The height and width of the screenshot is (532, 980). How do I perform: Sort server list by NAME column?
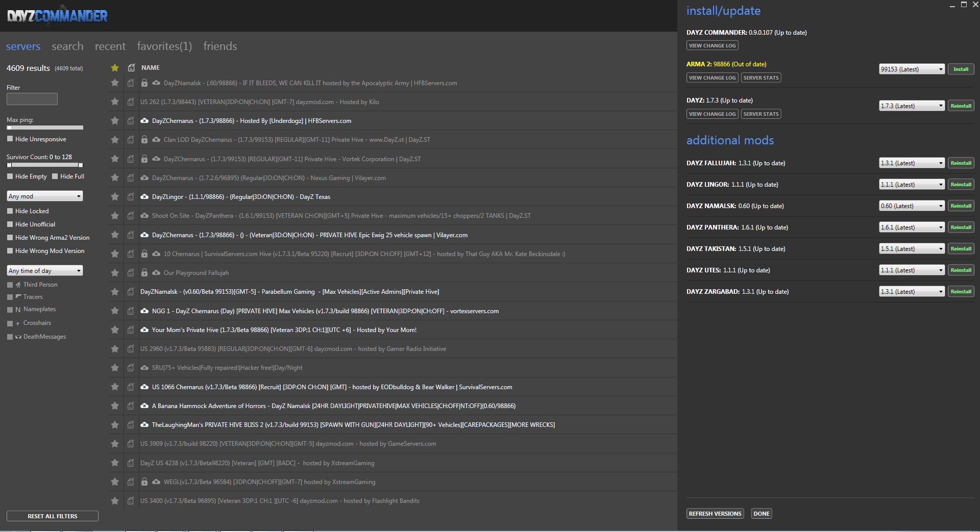[151, 68]
